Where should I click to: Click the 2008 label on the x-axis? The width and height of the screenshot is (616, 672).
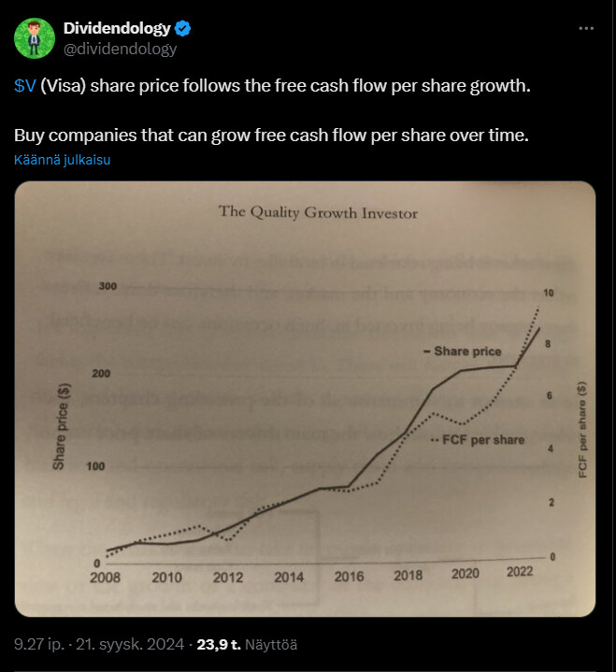coord(107,577)
